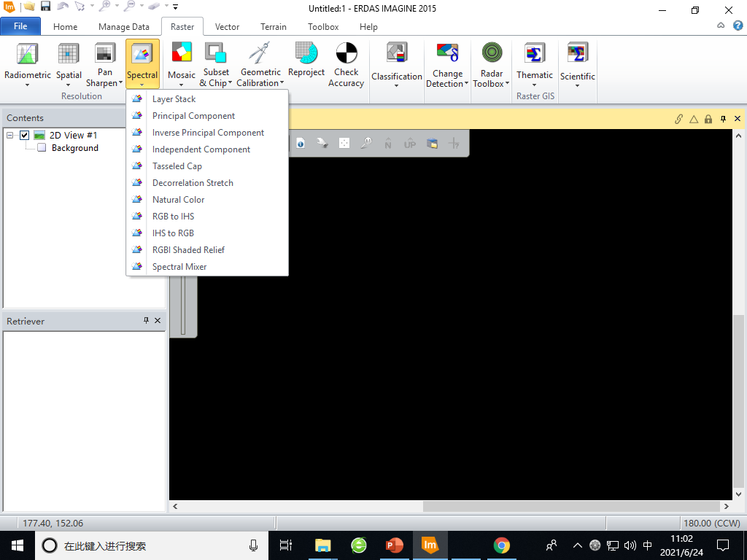Switch to the Terrain ribbon tab
747x560 pixels.
(273, 26)
